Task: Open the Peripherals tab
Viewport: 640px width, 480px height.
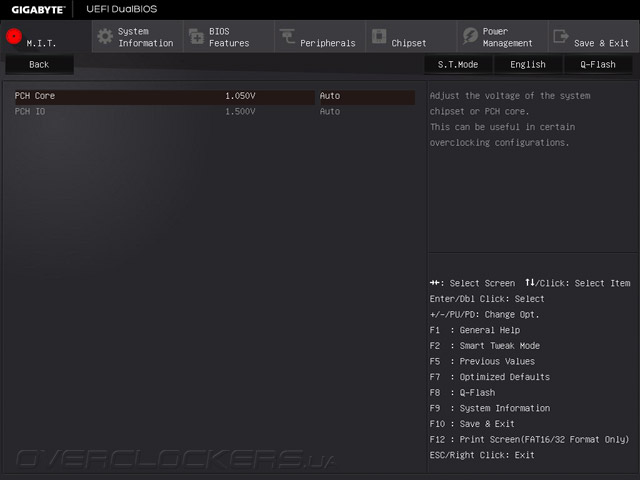Action: coord(320,36)
